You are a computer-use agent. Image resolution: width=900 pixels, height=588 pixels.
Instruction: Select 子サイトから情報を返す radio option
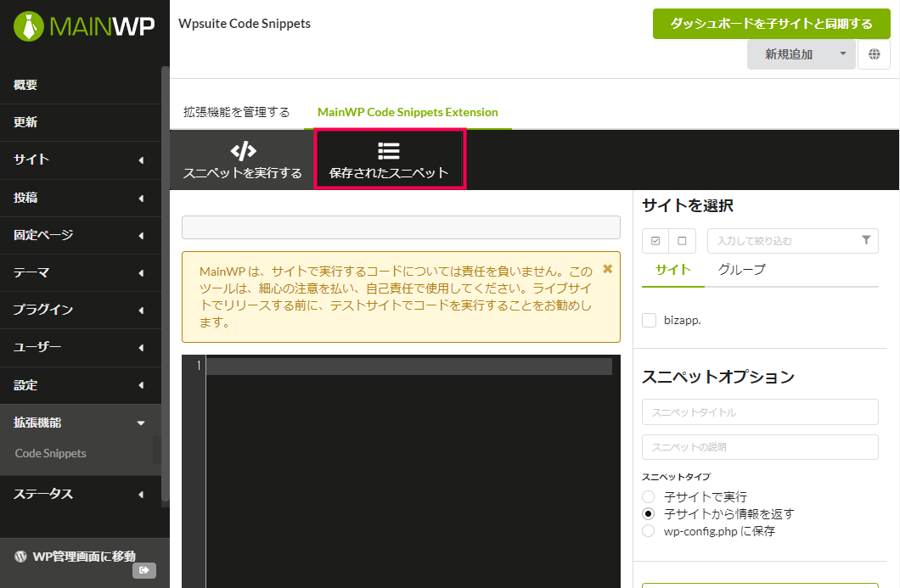[649, 513]
